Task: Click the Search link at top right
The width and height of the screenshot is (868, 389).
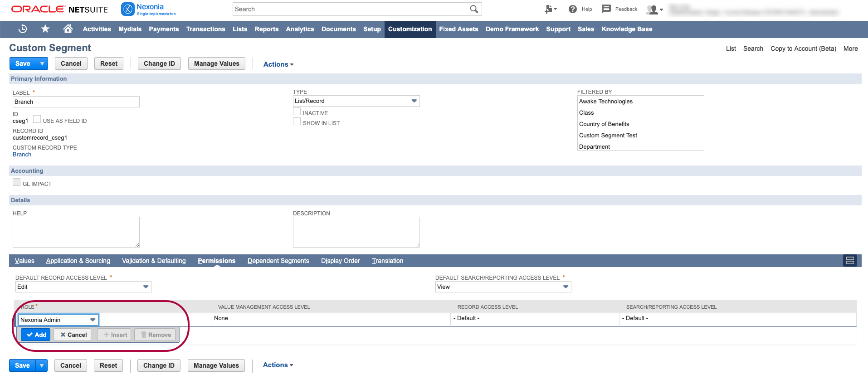Action: [753, 49]
